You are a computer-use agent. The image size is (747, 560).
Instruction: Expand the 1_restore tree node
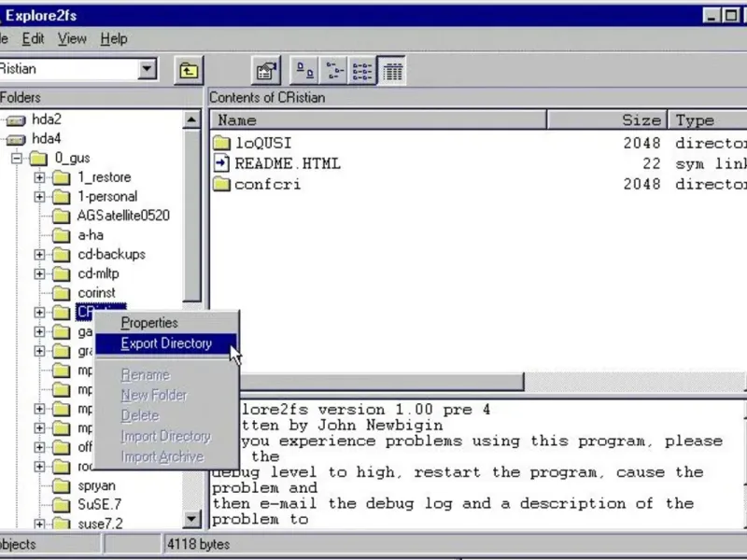click(39, 177)
